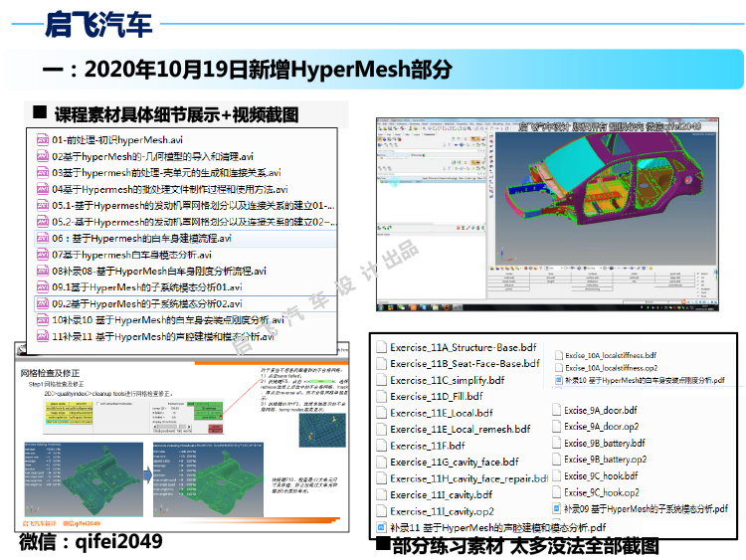The width and height of the screenshot is (746, 560).
Task: Click the right green floor mesh image
Action: 208,479
